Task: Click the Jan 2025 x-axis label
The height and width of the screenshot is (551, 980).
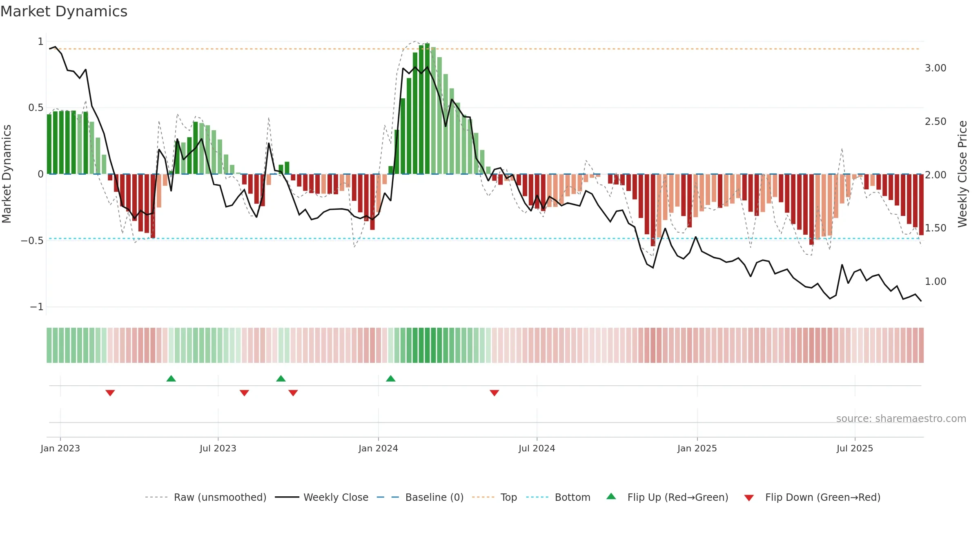Action: [697, 448]
